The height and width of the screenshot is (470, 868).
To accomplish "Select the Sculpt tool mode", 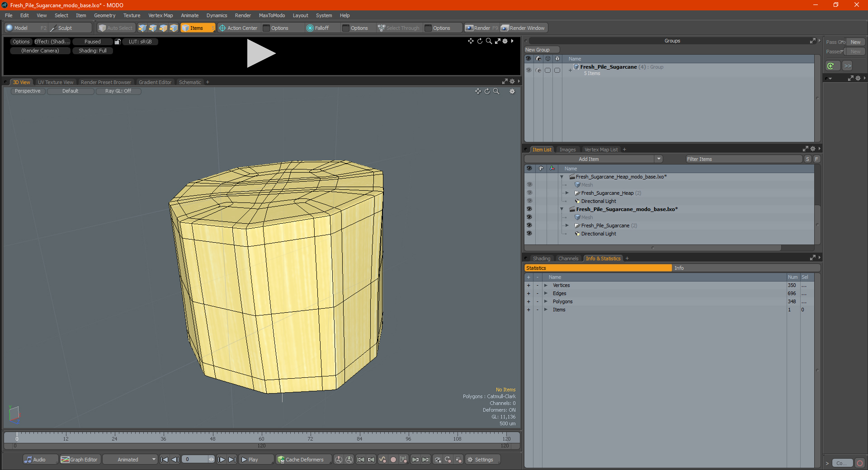I will [70, 28].
